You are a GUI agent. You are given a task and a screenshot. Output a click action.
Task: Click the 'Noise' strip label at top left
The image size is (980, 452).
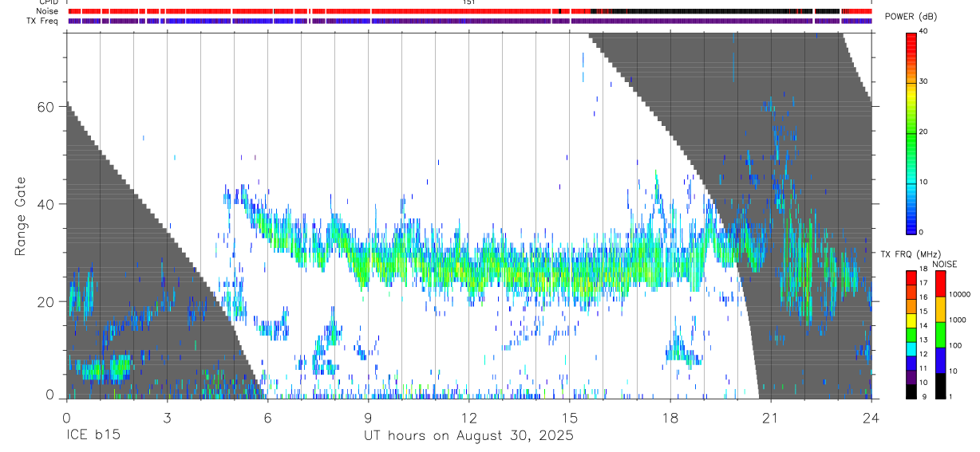click(x=48, y=11)
